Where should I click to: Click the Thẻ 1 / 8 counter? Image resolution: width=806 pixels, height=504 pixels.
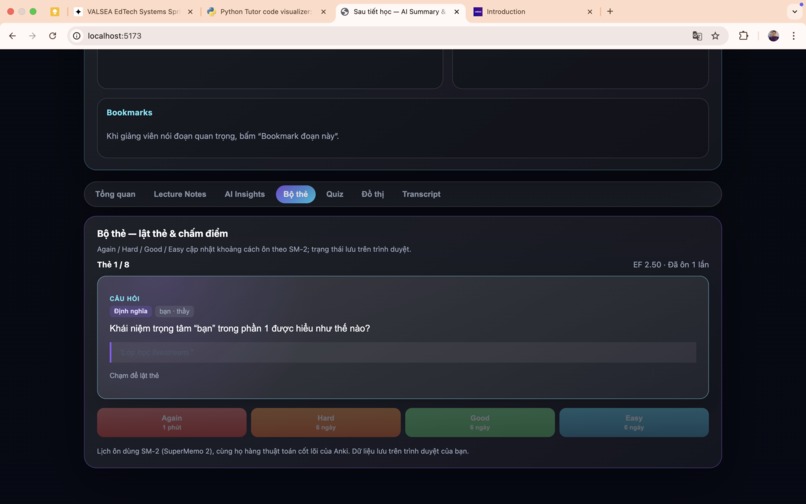click(113, 264)
